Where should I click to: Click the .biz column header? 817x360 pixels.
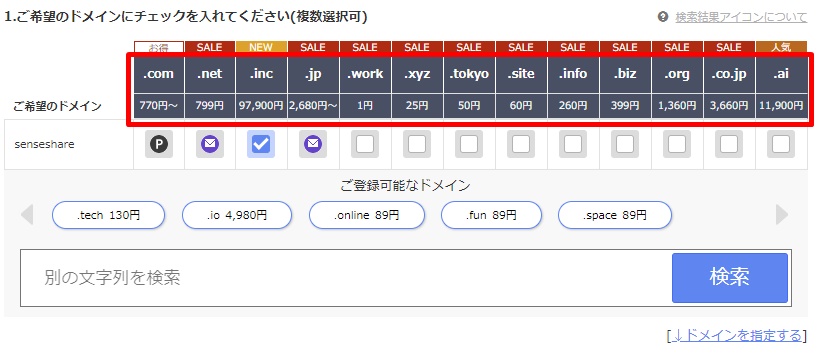625,74
